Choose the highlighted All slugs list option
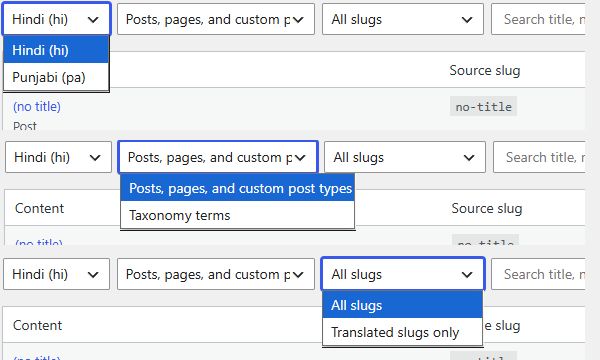This screenshot has height=360, width=600. (x=403, y=305)
